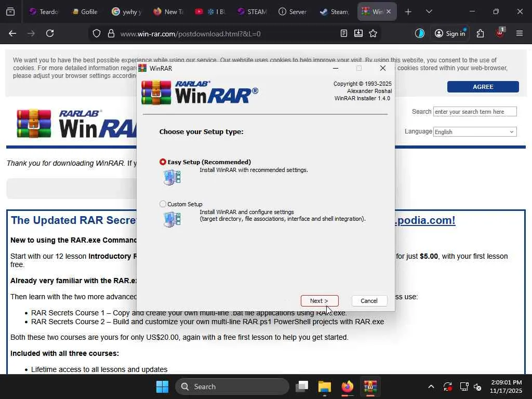Open File Explorer from taskbar

[325, 387]
